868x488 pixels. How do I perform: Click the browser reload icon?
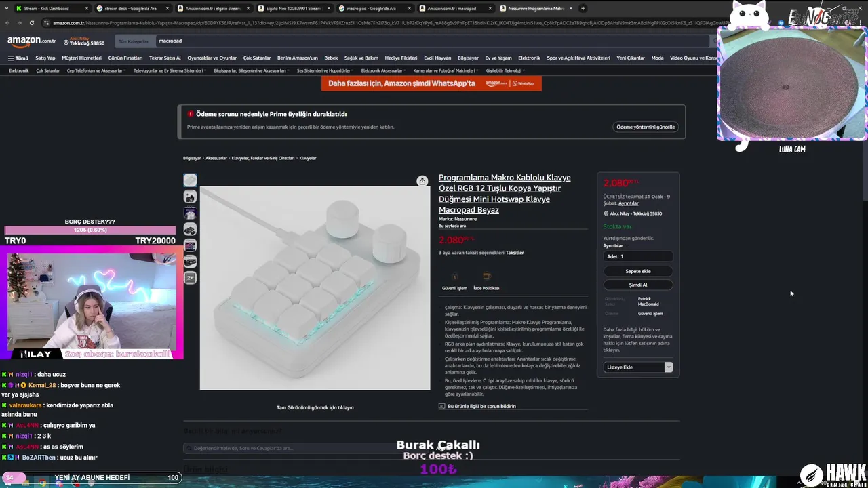coord(32,22)
